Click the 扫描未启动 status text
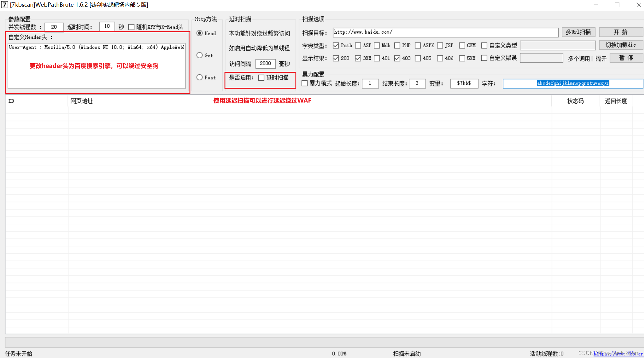Screen dimensions: 644x358 click(x=407, y=353)
